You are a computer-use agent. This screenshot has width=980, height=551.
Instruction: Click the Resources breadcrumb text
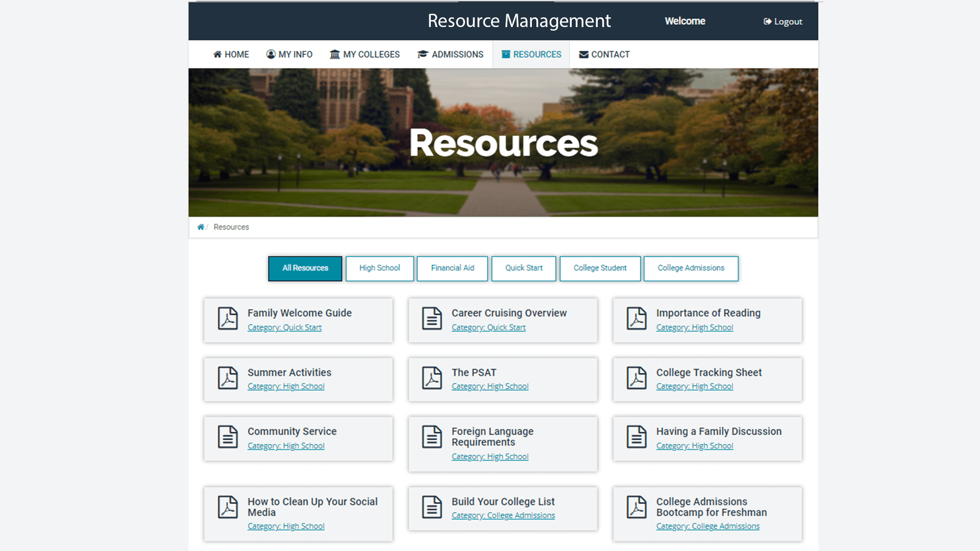coord(231,227)
